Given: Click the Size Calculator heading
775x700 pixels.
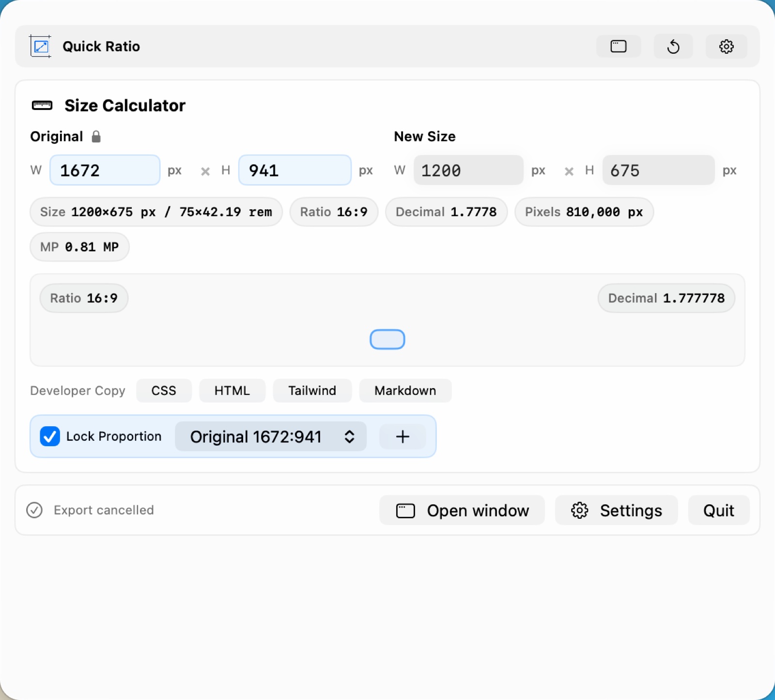Looking at the screenshot, I should point(125,106).
